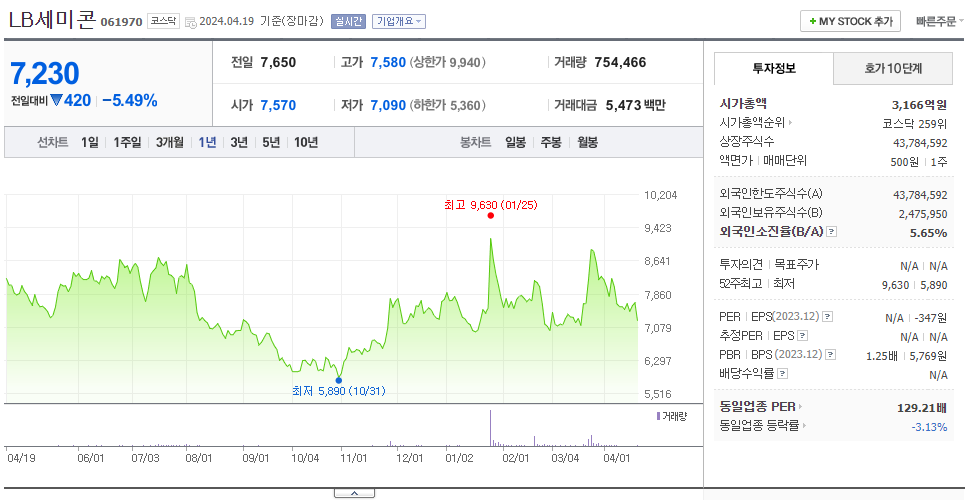Show the 주봉 candlestick chart
This screenshot has width=968, height=500.
tap(551, 143)
